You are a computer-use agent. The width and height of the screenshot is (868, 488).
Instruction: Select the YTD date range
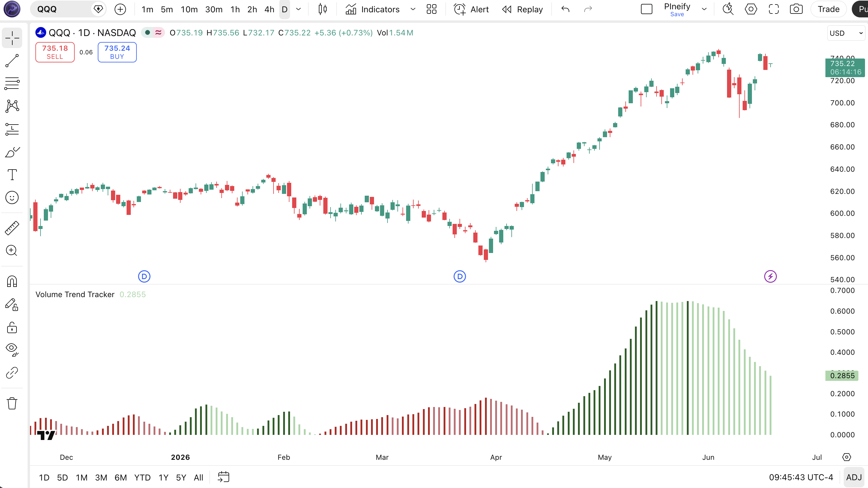click(x=142, y=477)
